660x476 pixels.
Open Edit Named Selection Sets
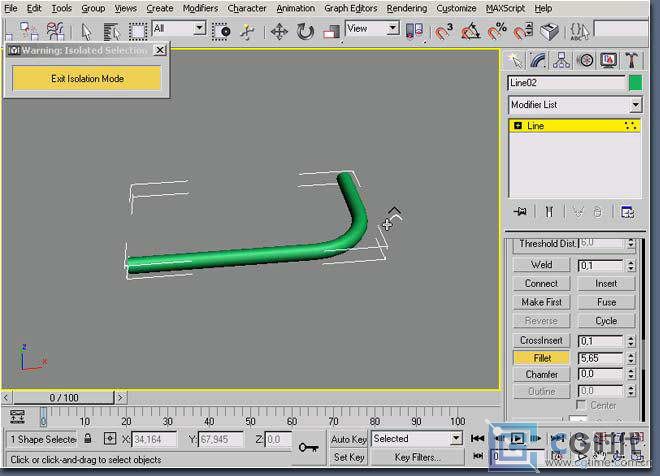coord(579,31)
